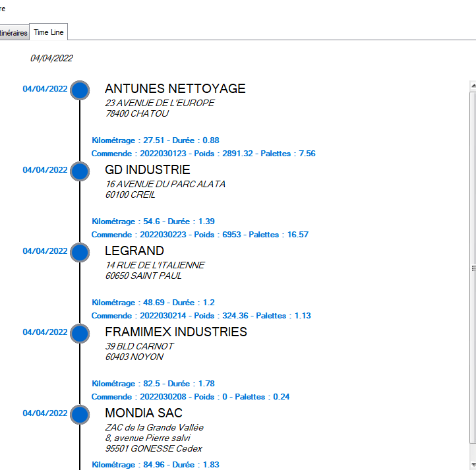Click the GD INDUSTRIE company title
The image size is (476, 476).
(147, 170)
